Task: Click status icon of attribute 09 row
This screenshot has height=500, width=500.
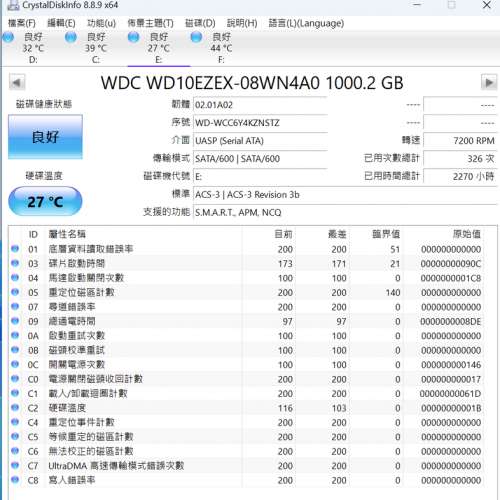Action: pyautogui.click(x=15, y=321)
